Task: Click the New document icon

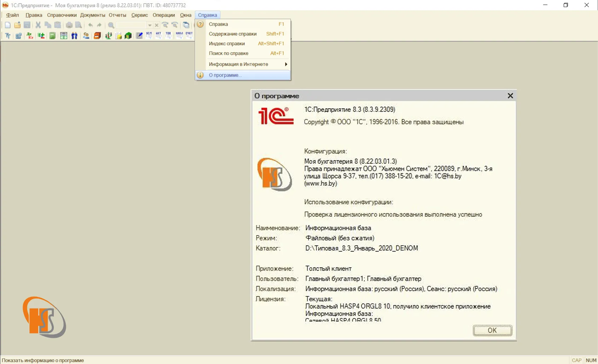Action: click(8, 25)
